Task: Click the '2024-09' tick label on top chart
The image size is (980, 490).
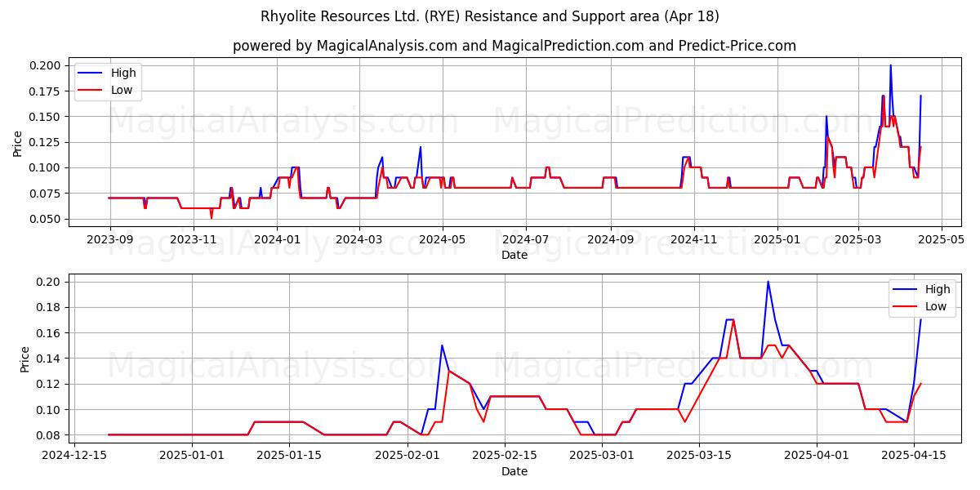Action: click(610, 239)
